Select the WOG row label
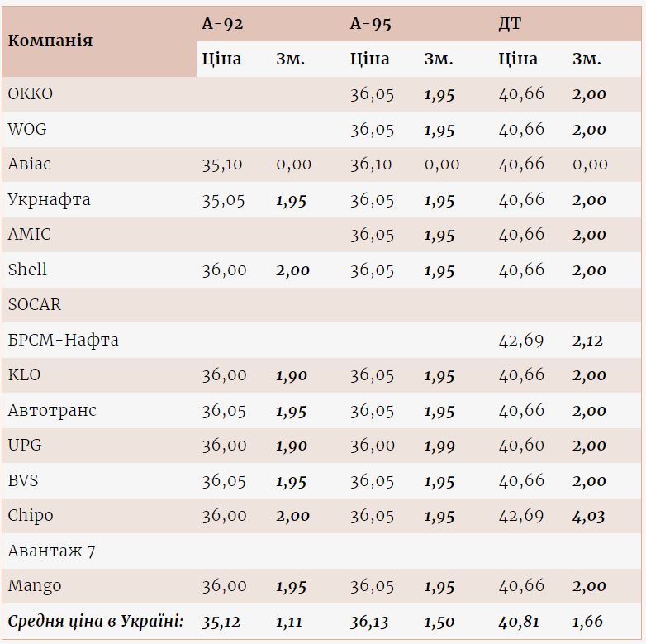The image size is (646, 644). point(27,130)
